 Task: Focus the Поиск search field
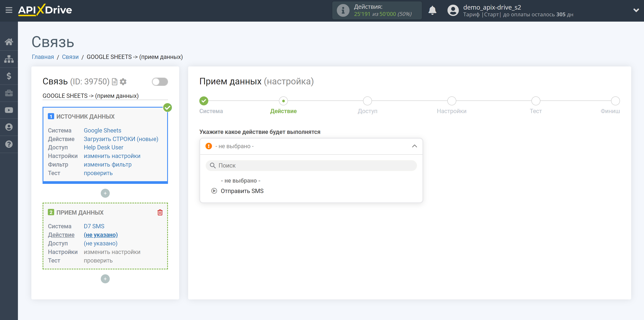point(311,165)
